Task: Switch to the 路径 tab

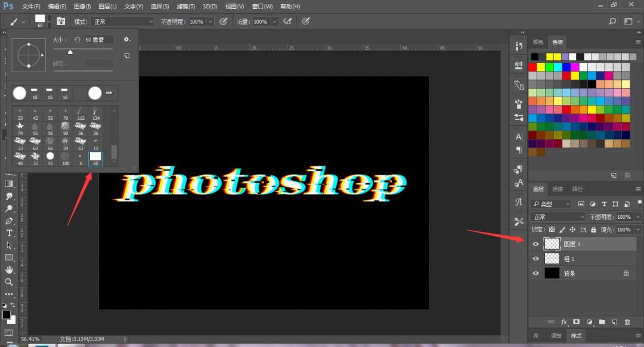Action: click(x=577, y=189)
